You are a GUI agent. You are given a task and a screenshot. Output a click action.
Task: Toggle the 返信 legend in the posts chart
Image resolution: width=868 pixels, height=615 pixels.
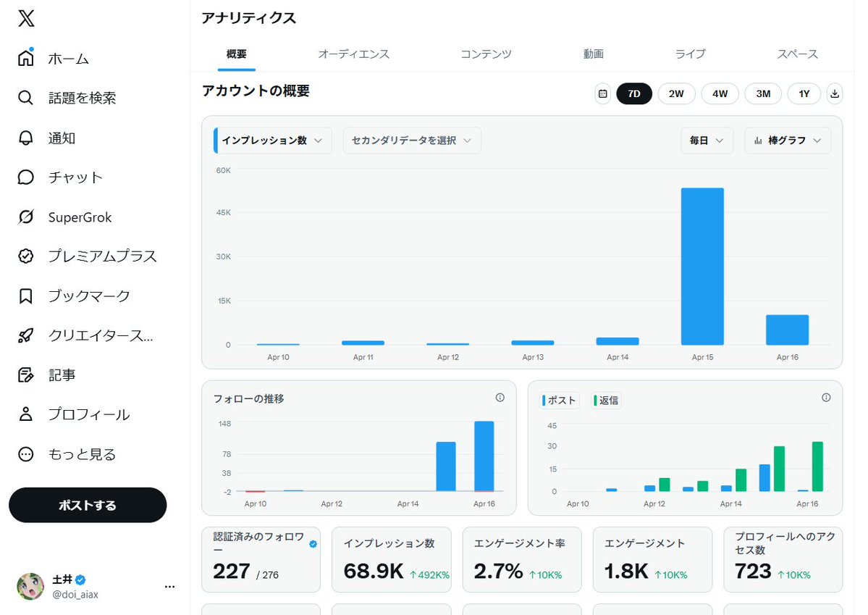tap(606, 400)
